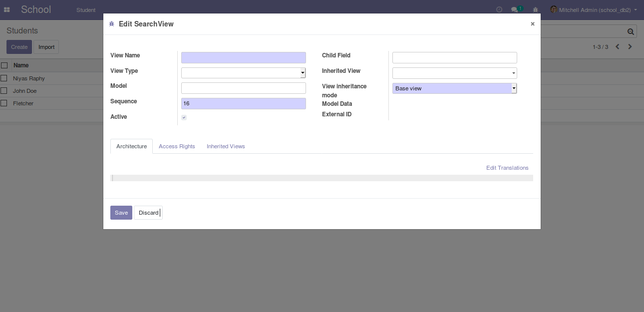Click the activities clock icon
The image size is (644, 312).
pos(499,10)
